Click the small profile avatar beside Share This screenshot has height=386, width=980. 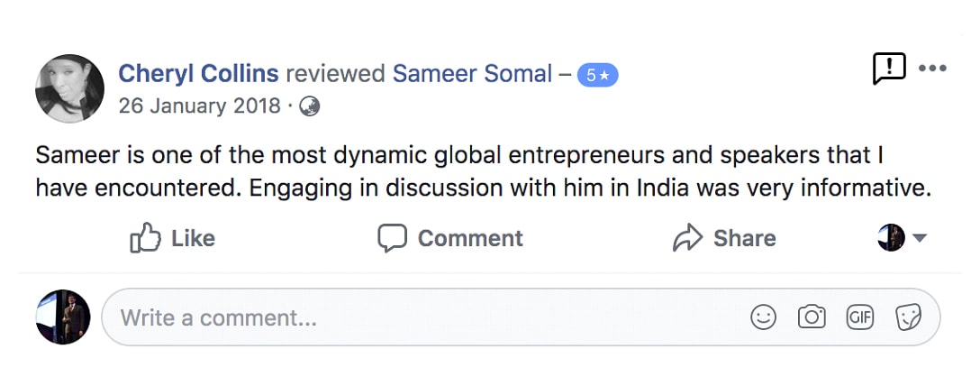(891, 238)
